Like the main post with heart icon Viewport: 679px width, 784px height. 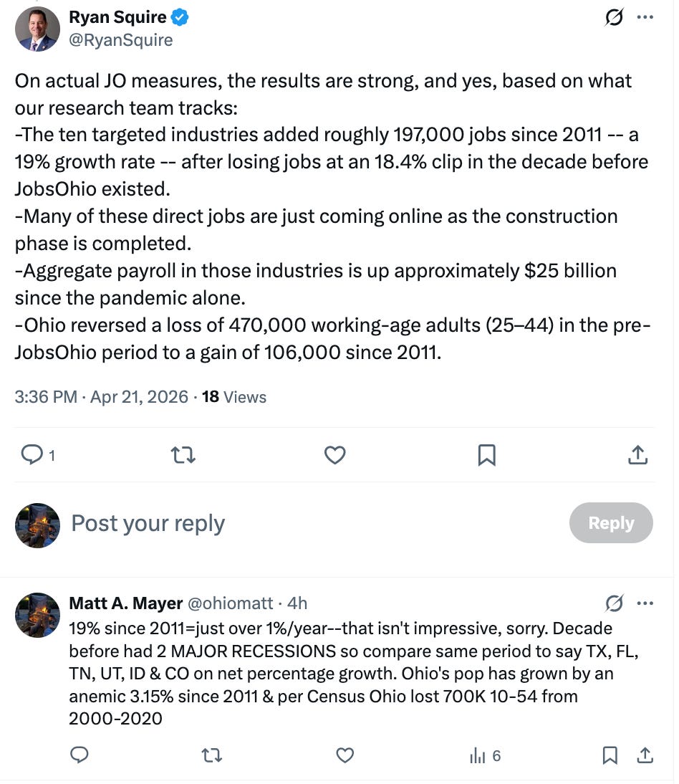(334, 455)
